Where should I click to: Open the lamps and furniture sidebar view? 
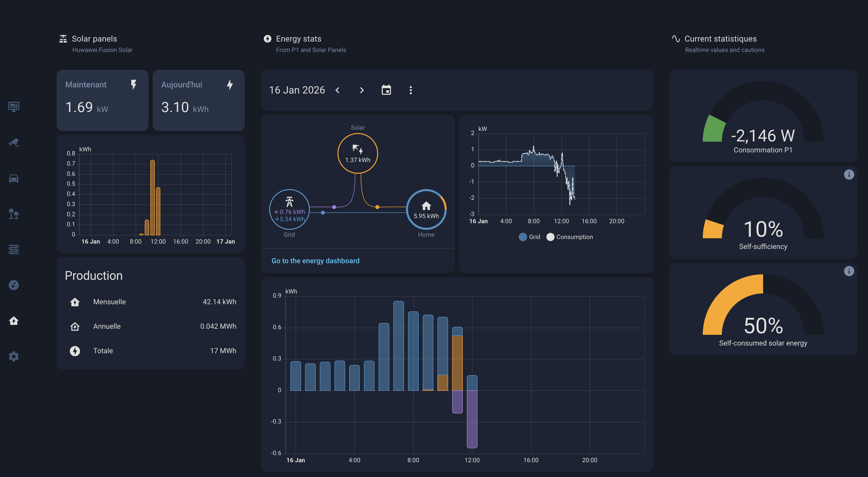[14, 214]
